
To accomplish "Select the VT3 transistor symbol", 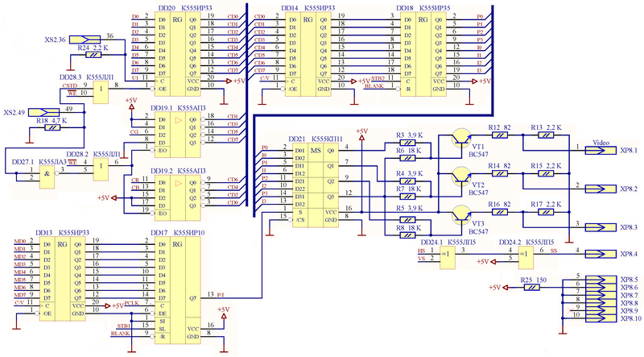I will (x=461, y=213).
